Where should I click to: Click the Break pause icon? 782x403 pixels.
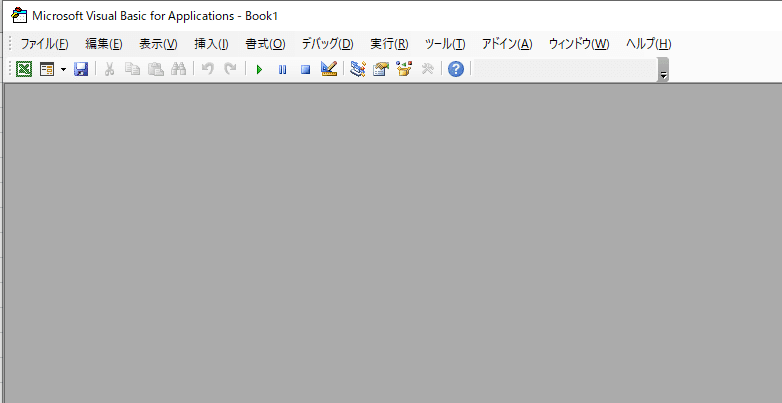click(x=282, y=69)
